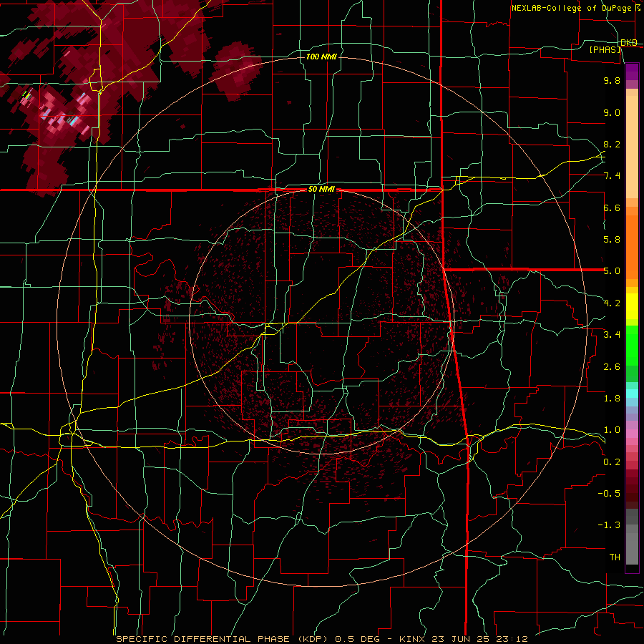Viewport: 644px width, 644px height.
Task: Click the 50 NMI range ring label
Action: [321, 190]
